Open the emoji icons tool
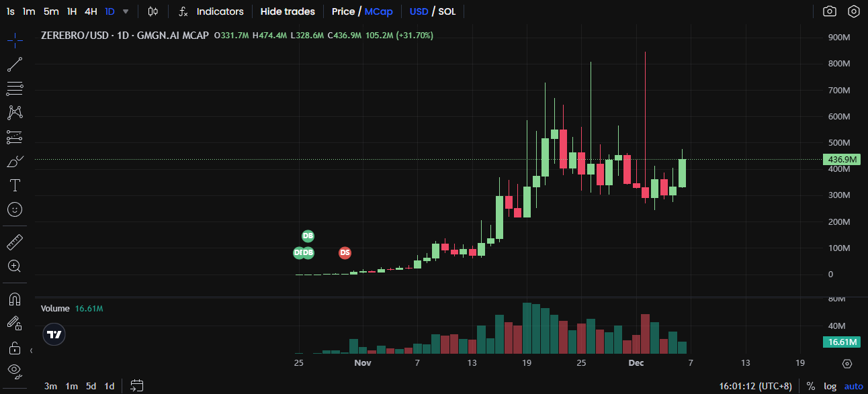The width and height of the screenshot is (868, 394). (15, 209)
